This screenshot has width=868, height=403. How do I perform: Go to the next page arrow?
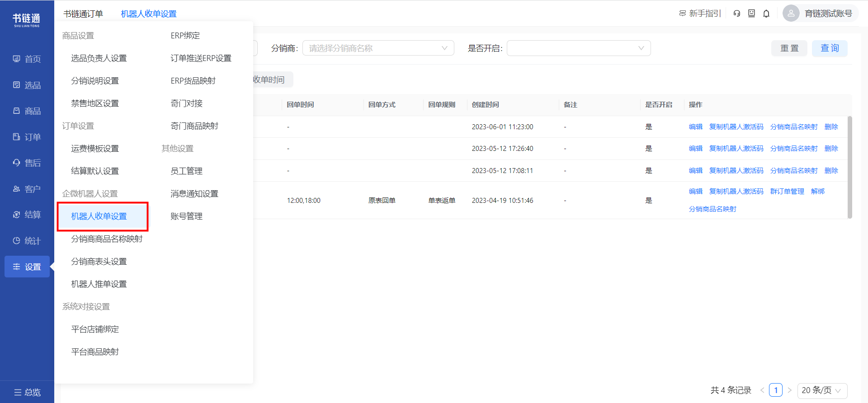(x=790, y=390)
